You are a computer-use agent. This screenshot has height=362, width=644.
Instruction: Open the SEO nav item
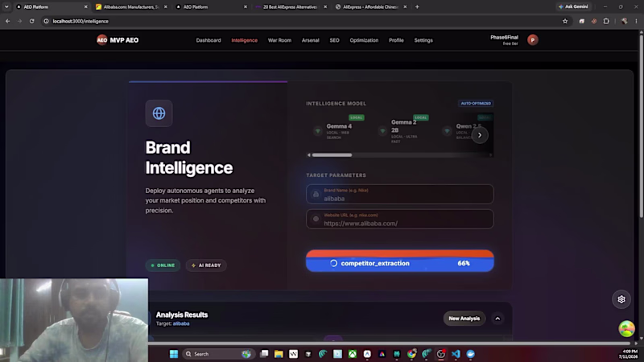(334, 40)
